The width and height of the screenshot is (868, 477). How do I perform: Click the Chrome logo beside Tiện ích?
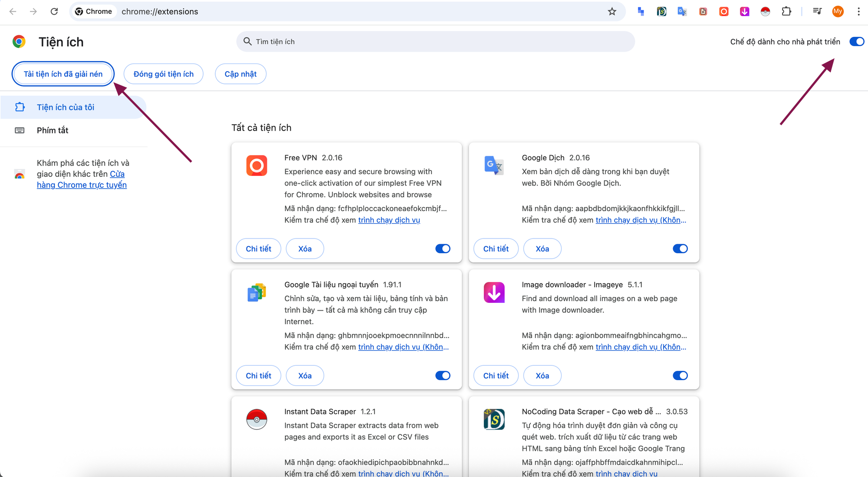coord(19,42)
